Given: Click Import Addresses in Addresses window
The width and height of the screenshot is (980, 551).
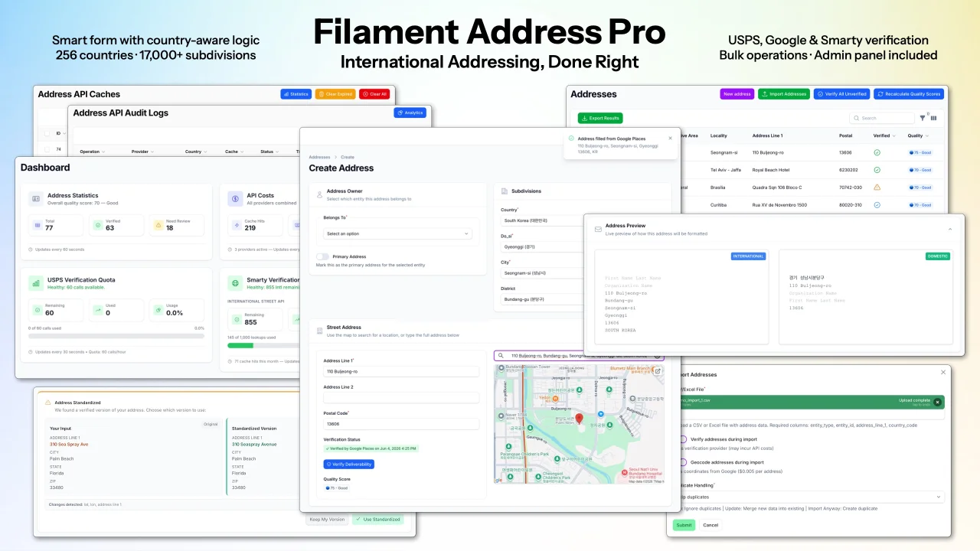Looking at the screenshot, I should click(784, 94).
